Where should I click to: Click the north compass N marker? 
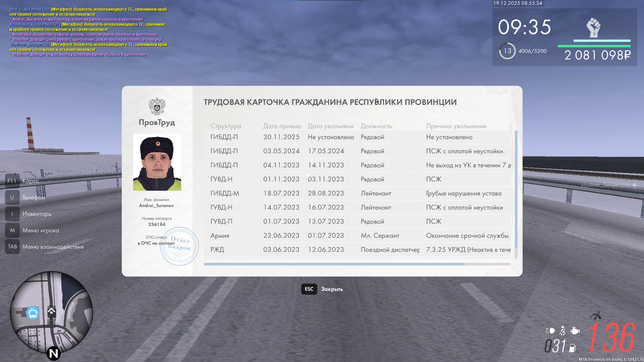pos(53,353)
